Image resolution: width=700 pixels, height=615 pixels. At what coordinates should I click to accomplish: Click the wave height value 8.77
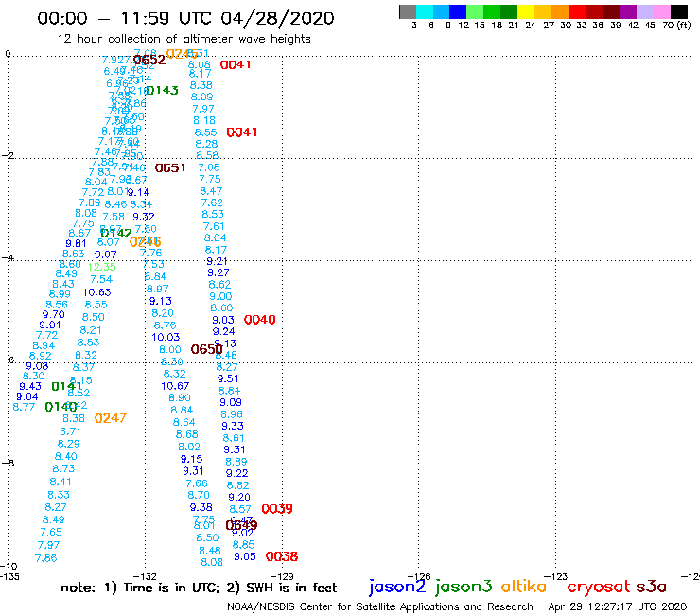tap(24, 407)
